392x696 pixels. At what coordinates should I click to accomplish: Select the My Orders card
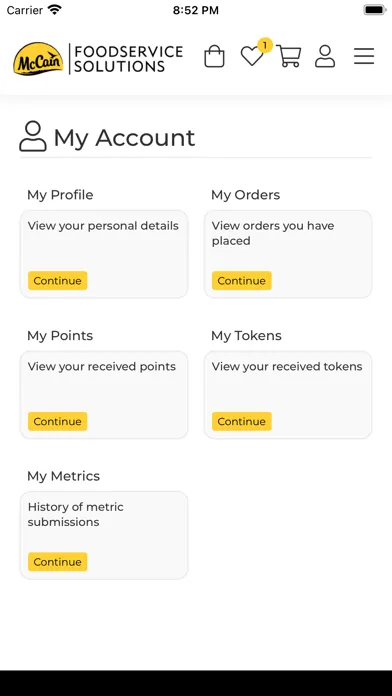[288, 254]
